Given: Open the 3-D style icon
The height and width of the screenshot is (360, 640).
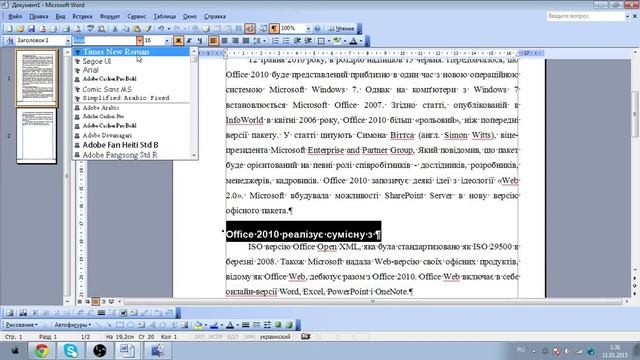Looking at the screenshot, I should [x=289, y=325].
